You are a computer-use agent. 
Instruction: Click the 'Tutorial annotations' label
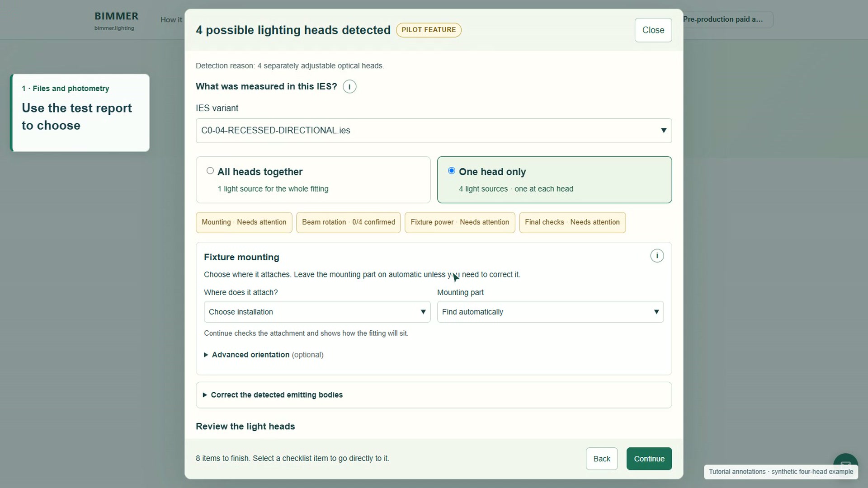pos(781,472)
